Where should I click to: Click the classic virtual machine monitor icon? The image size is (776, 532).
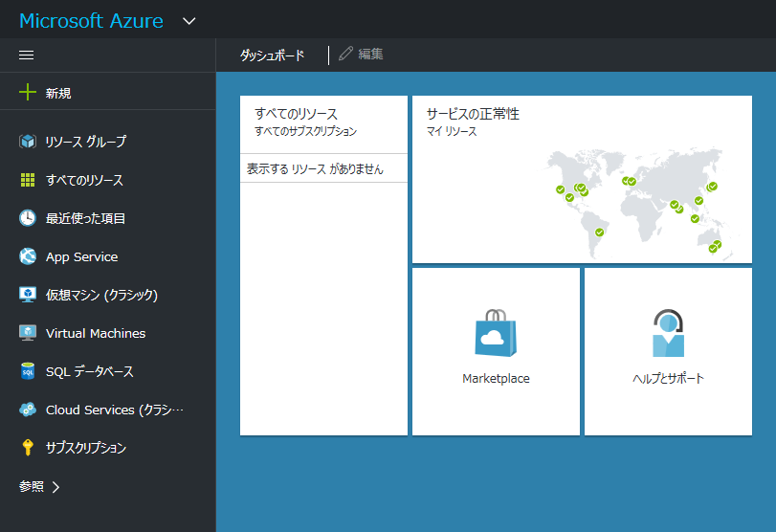27,295
